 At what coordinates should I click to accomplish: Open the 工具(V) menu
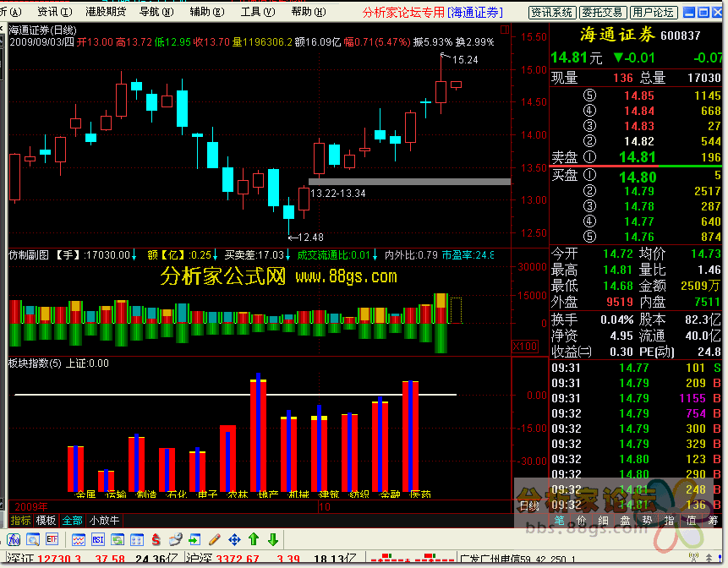coord(258,12)
